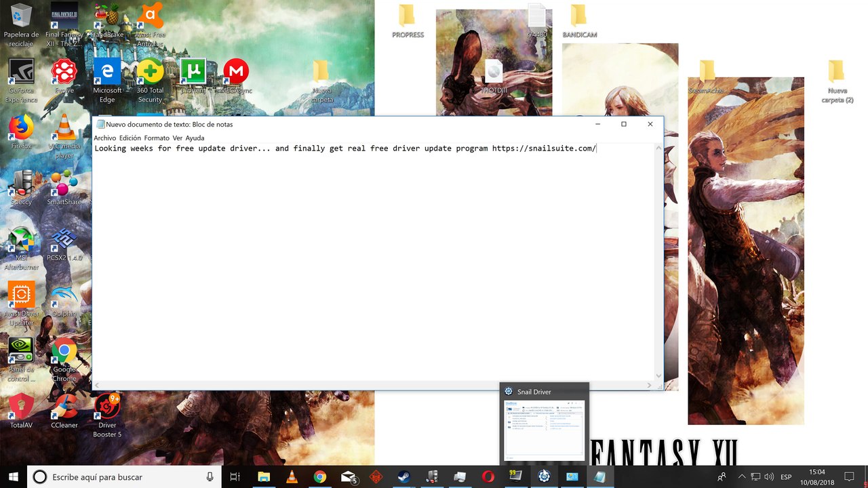
Task: Click the taskbar search microphone icon
Action: pyautogui.click(x=210, y=476)
